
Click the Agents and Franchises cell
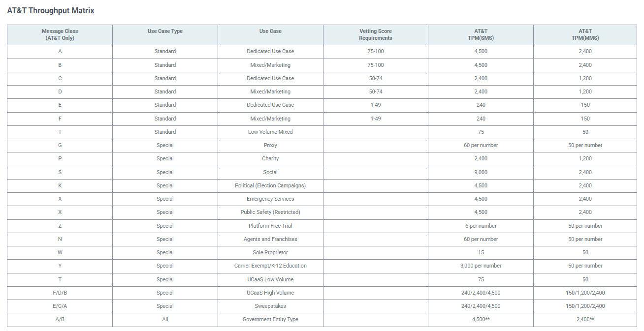pyautogui.click(x=270, y=239)
